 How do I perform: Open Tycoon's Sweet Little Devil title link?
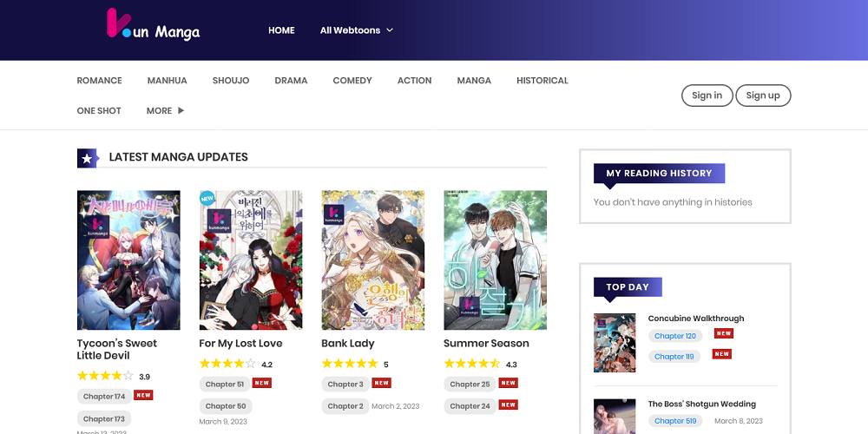pos(117,349)
